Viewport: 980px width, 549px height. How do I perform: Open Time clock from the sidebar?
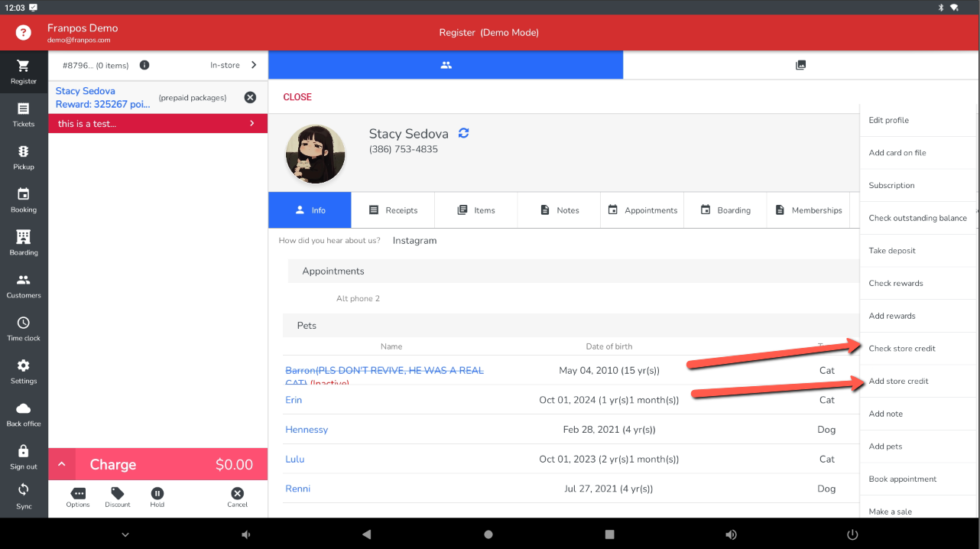tap(24, 329)
